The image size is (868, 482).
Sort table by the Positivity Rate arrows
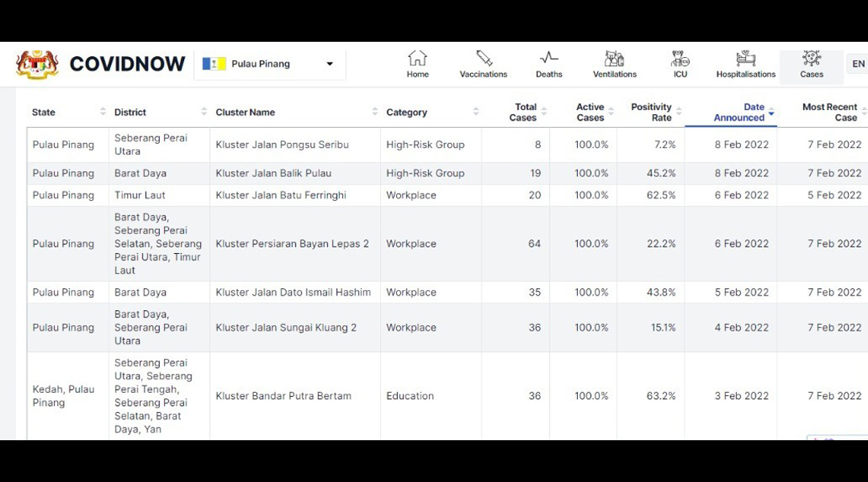(678, 112)
